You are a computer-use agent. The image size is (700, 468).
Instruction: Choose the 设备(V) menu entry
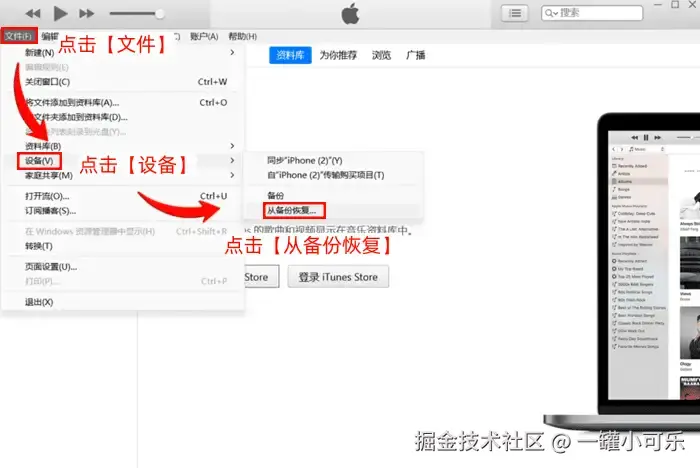point(123,160)
